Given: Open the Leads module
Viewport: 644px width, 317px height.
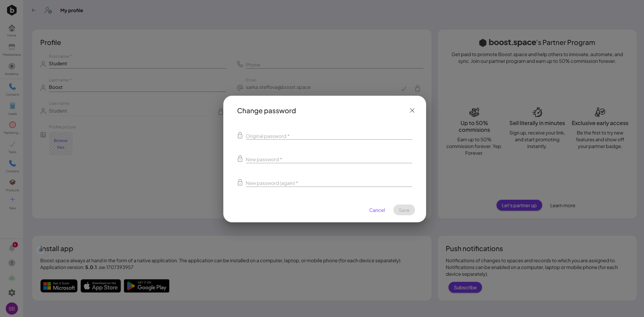Looking at the screenshot, I should 12,108.
